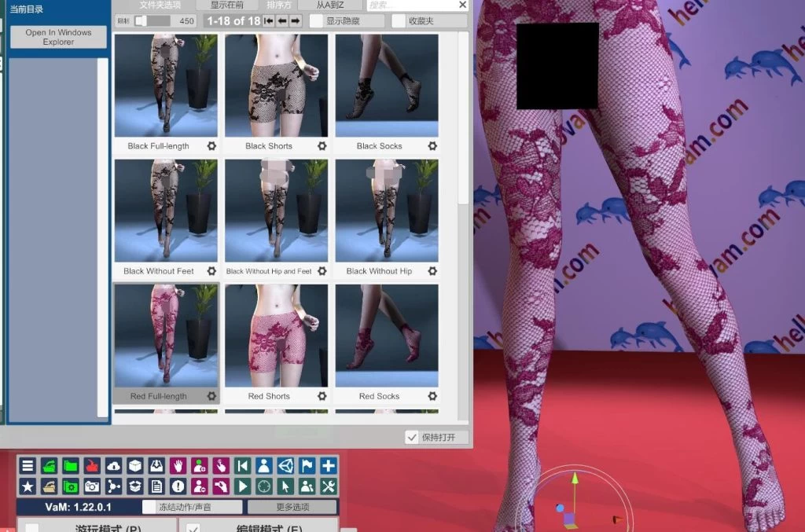The width and height of the screenshot is (805, 532).
Task: Uncheck the 保持打开 keep open checkbox
Action: pyautogui.click(x=412, y=438)
